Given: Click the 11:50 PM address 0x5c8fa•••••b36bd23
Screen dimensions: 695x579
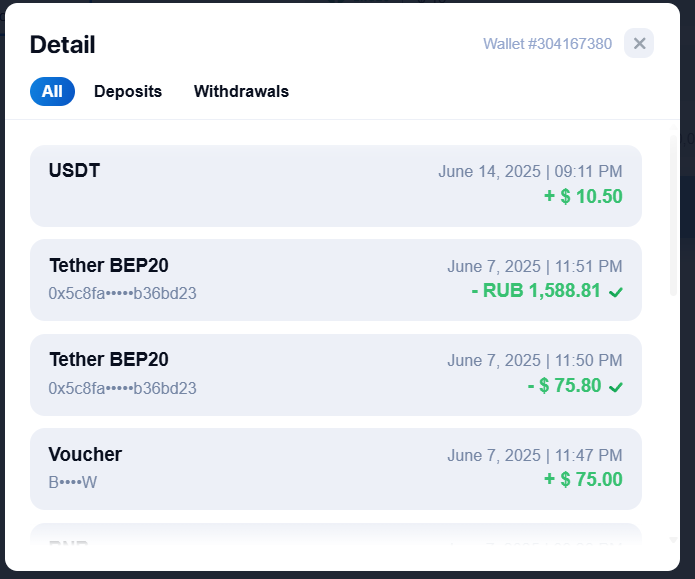Looking at the screenshot, I should tap(122, 388).
